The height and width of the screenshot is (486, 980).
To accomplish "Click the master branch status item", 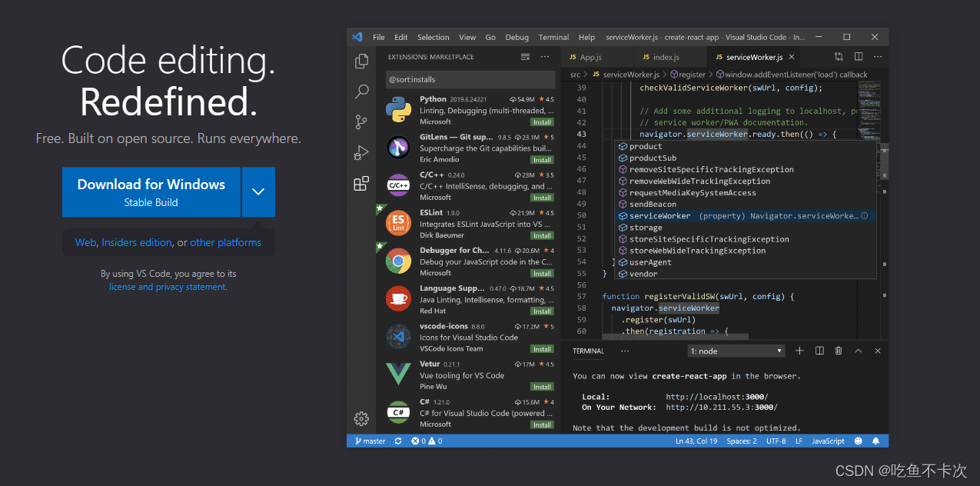I will (370, 441).
